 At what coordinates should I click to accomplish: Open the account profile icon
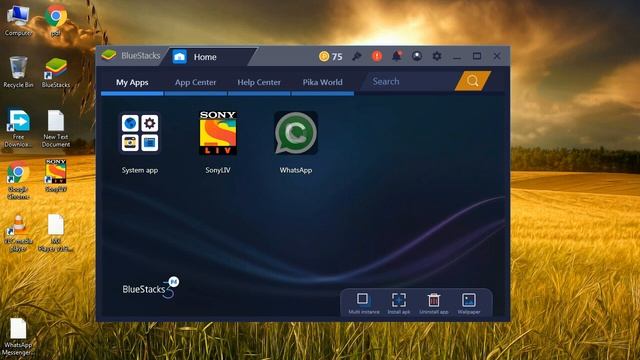pos(417,56)
